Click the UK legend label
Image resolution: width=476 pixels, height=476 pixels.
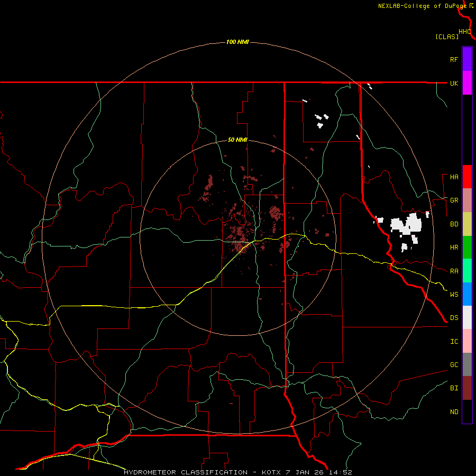point(454,84)
